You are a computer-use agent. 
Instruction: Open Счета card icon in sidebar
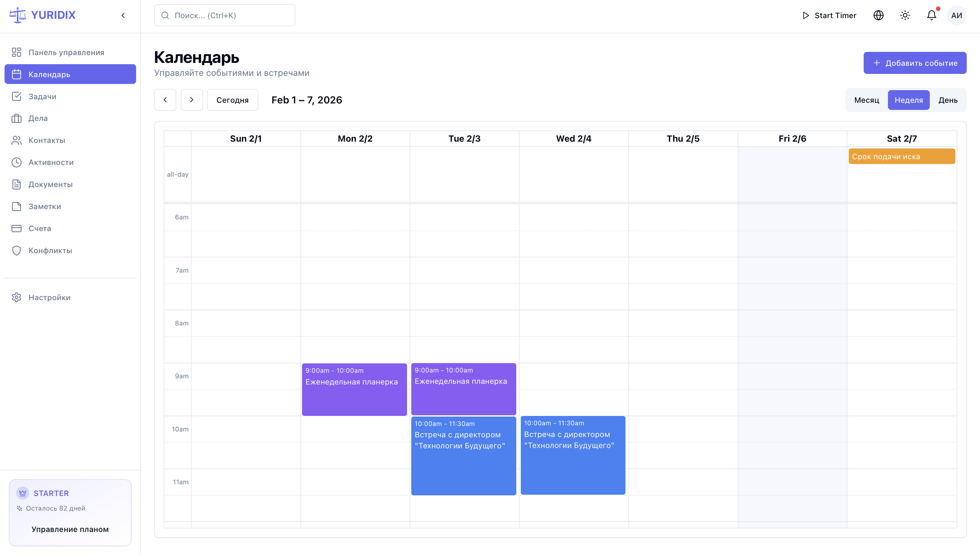click(17, 228)
